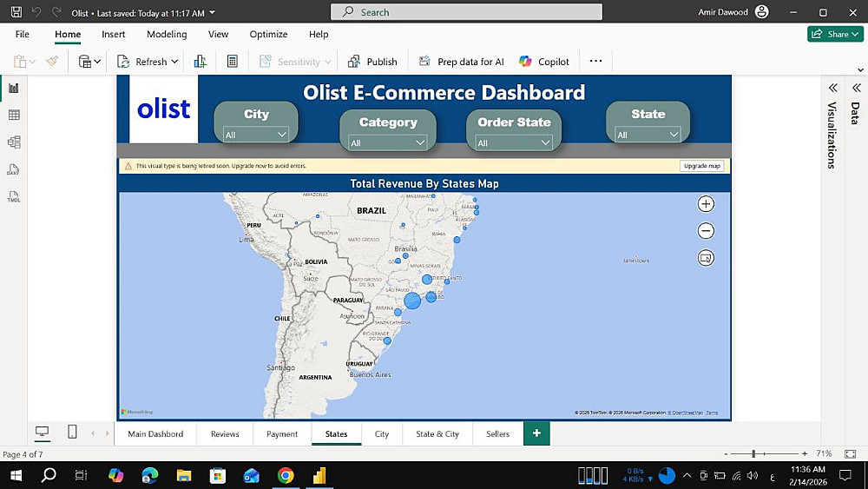The height and width of the screenshot is (489, 868).
Task: Click the Undo arrow icon
Action: (x=36, y=11)
